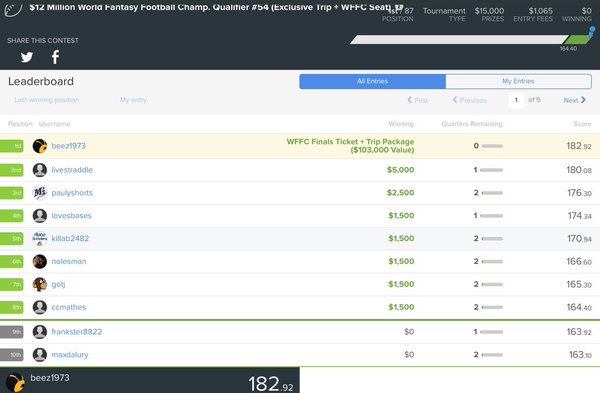This screenshot has width=600, height=393.
Task: Open killab2482 username link
Action: [x=70, y=238]
